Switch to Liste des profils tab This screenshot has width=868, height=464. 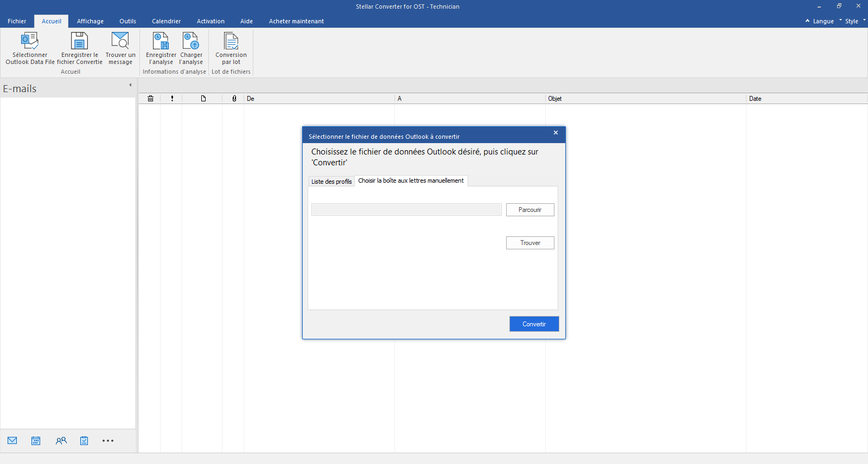(331, 182)
